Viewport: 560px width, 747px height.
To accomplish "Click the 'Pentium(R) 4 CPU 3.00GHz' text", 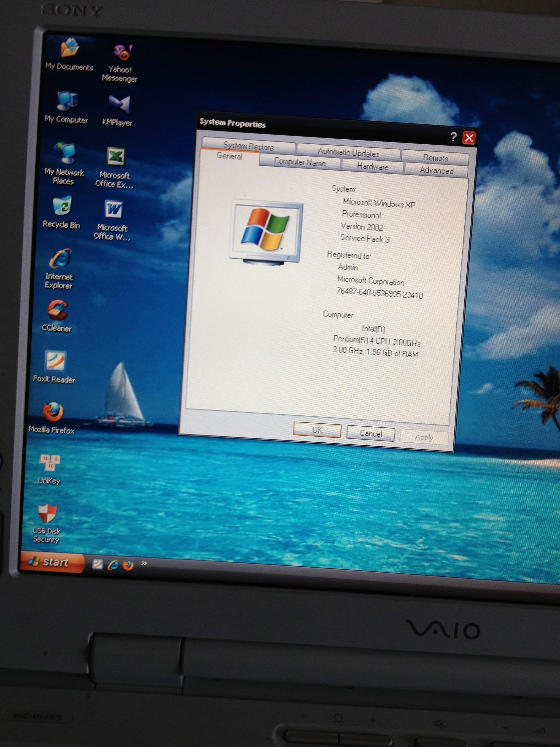I will pyautogui.click(x=377, y=341).
